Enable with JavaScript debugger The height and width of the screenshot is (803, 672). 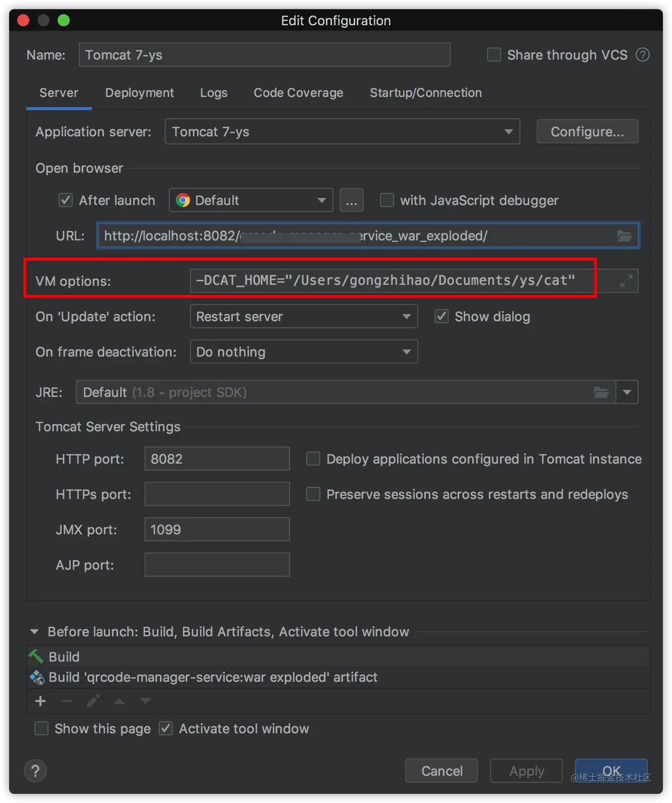387,200
